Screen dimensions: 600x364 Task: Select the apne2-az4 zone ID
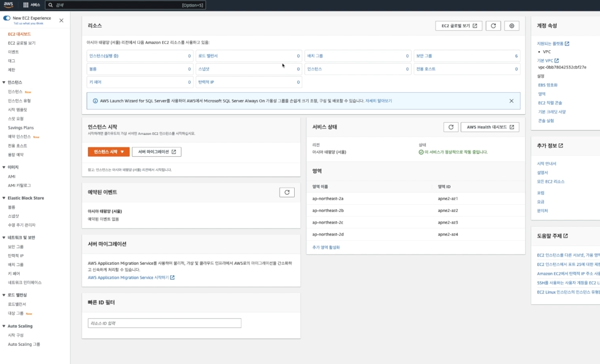pyautogui.click(x=448, y=234)
